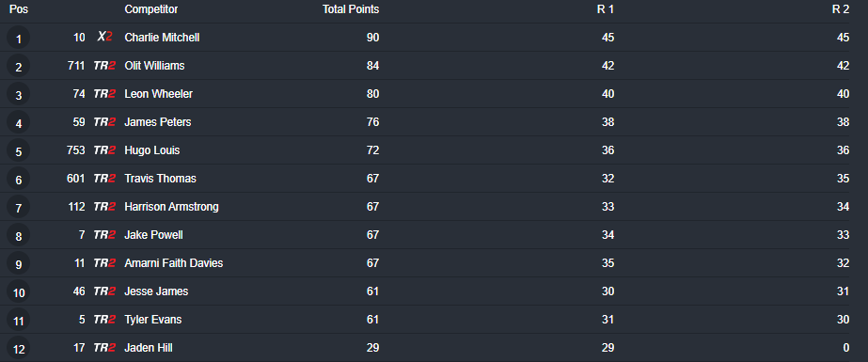Click the TR2 icon next to Olit Williams
The height and width of the screenshot is (362, 868).
pos(104,65)
